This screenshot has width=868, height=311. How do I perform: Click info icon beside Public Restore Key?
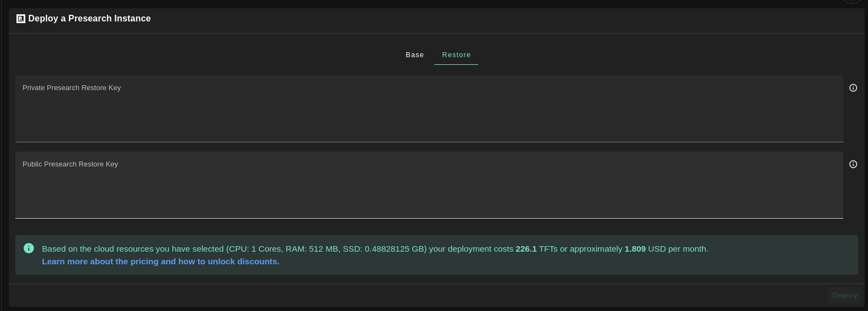point(853,164)
